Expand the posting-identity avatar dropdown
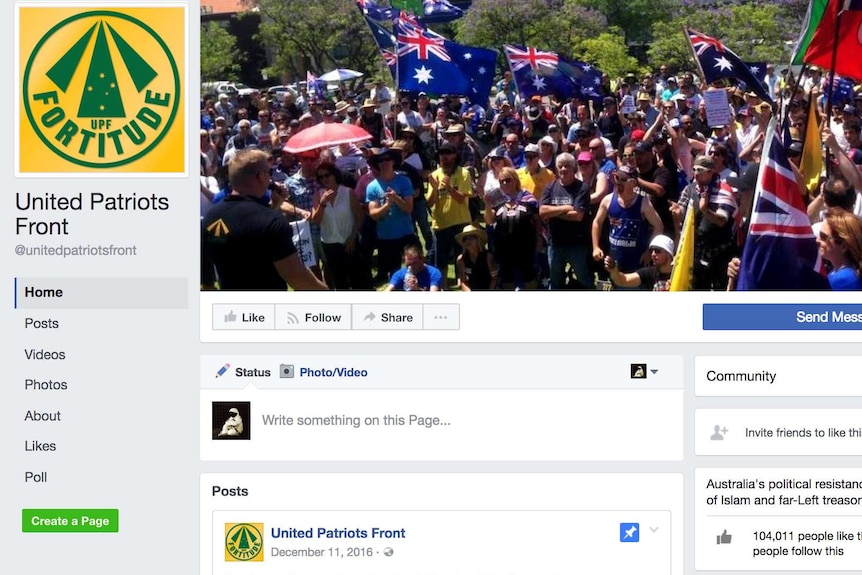862x575 pixels. pyautogui.click(x=644, y=372)
